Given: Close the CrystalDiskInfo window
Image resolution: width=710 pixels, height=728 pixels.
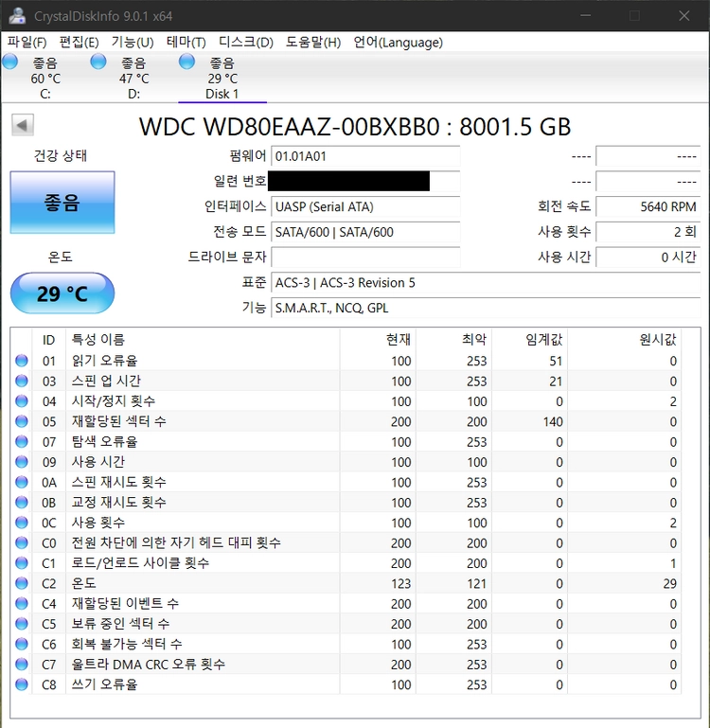Looking at the screenshot, I should 684,16.
